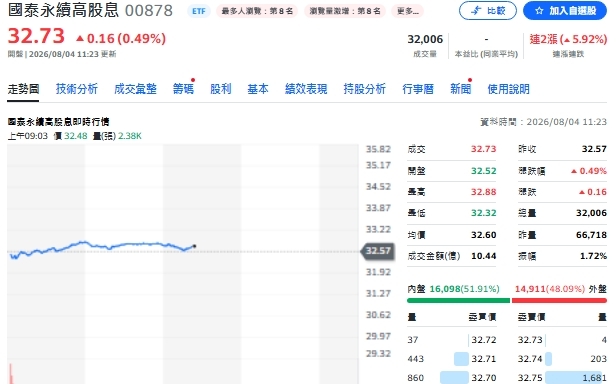Viewport: 616px width, 384px height.
Task: Open the 最多人瀏覽 第8名 tag
Action: (257, 11)
